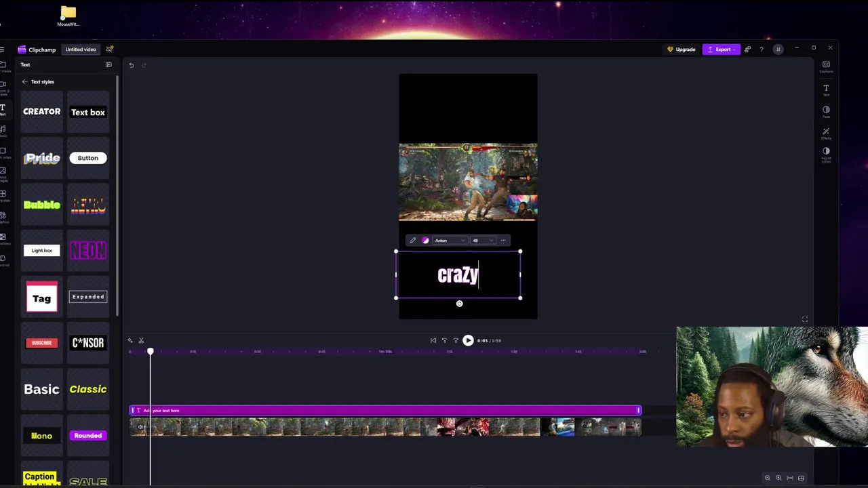Screen dimensions: 868x488
Task: Open the text color swatch
Action: pos(425,240)
